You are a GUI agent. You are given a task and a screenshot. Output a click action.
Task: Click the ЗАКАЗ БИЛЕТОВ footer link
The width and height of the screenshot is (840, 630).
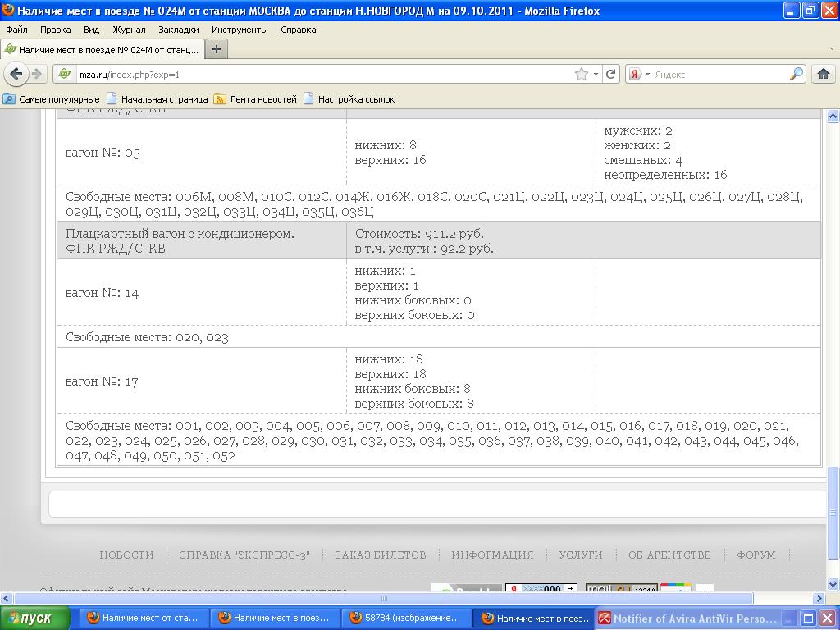(x=380, y=555)
